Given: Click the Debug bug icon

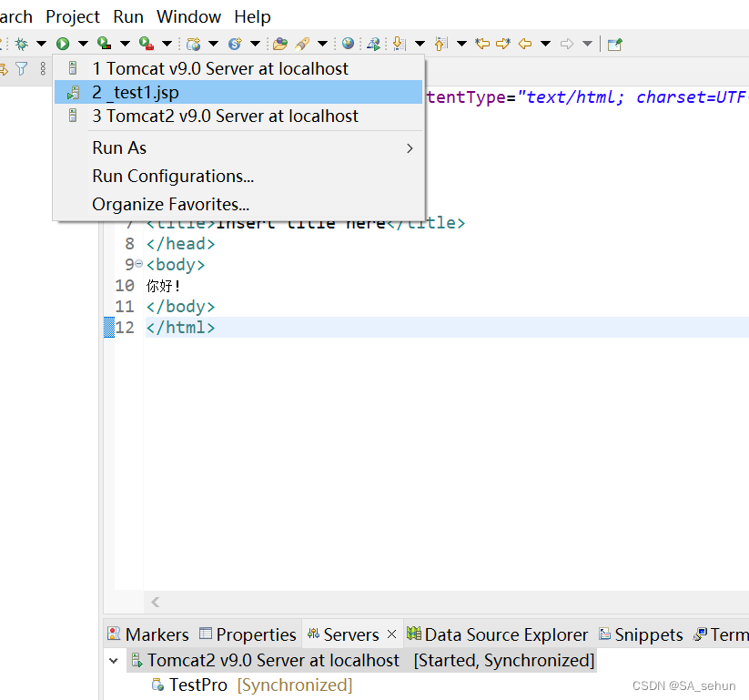Looking at the screenshot, I should tap(21, 43).
